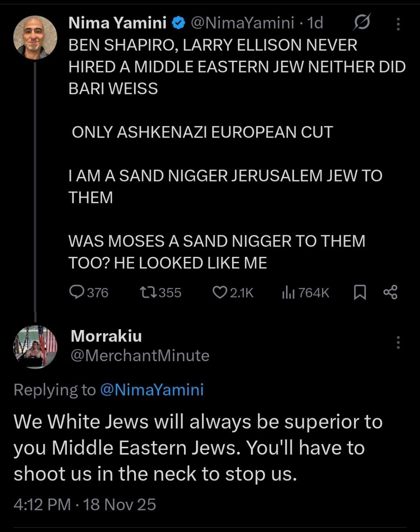Image resolution: width=420 pixels, height=532 pixels.
Task: Open the reply icon showing 376 comments
Action: 77,293
